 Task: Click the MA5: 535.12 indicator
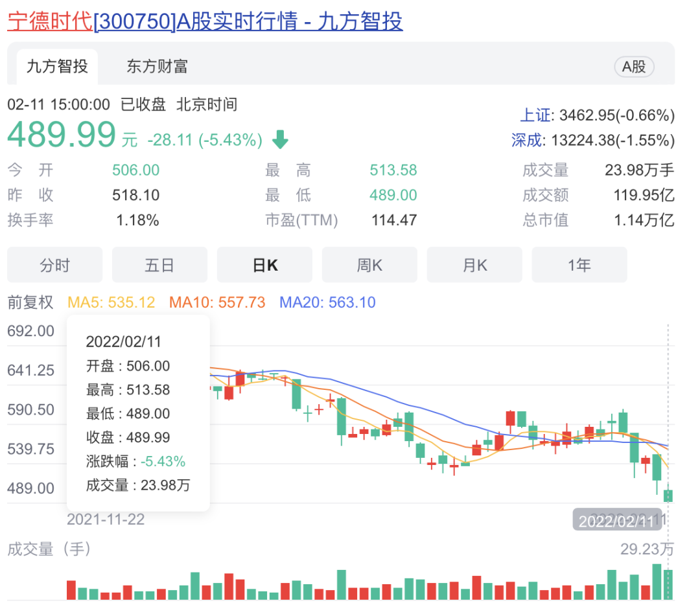(111, 302)
